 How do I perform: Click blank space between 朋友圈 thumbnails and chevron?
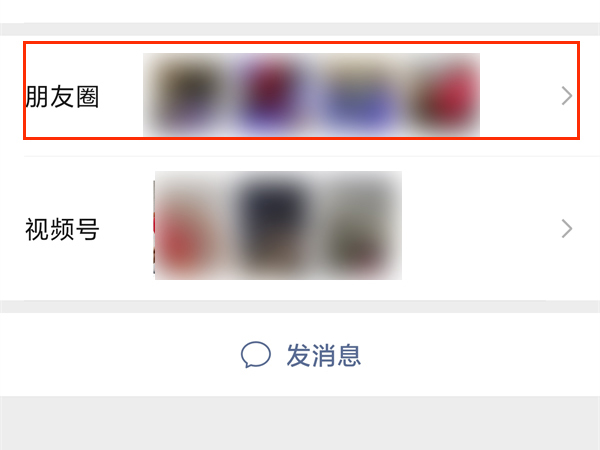[520, 96]
